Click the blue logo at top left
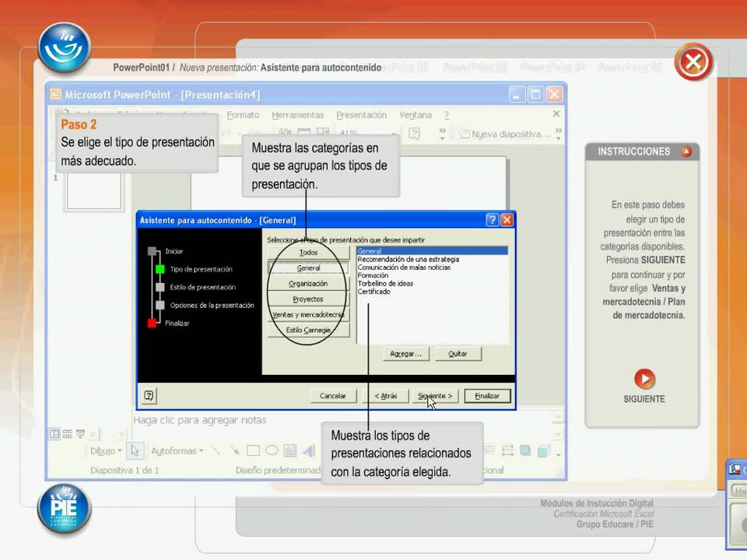747x560 pixels. coord(65,48)
